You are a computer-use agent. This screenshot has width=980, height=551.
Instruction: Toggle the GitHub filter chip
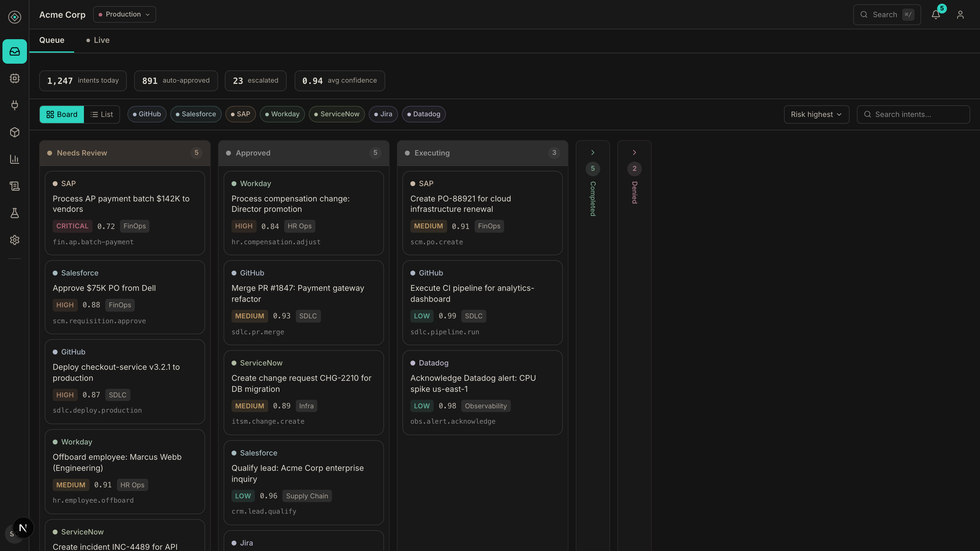(147, 114)
